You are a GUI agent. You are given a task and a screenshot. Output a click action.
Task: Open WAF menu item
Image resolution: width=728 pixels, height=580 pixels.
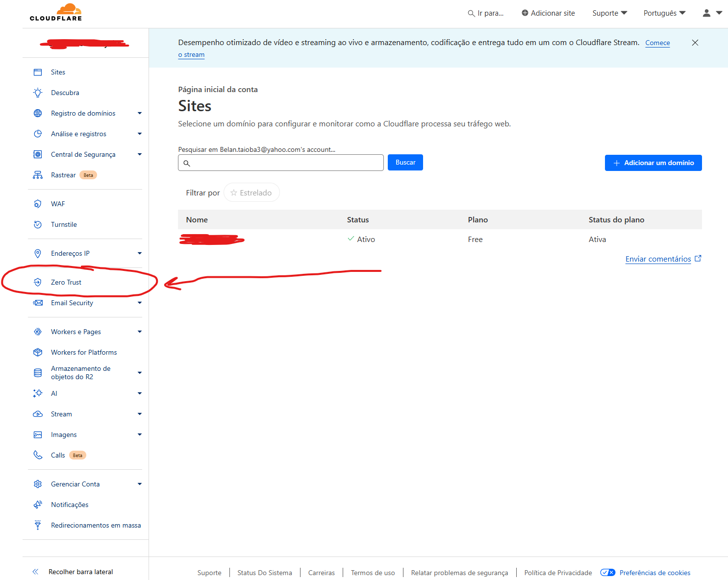(x=58, y=204)
